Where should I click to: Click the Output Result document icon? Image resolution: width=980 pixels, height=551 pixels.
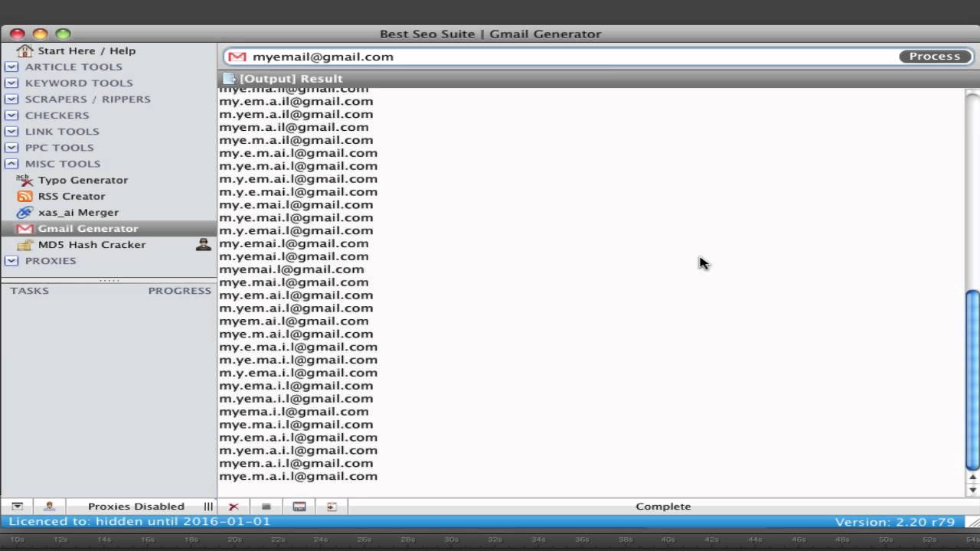[229, 78]
